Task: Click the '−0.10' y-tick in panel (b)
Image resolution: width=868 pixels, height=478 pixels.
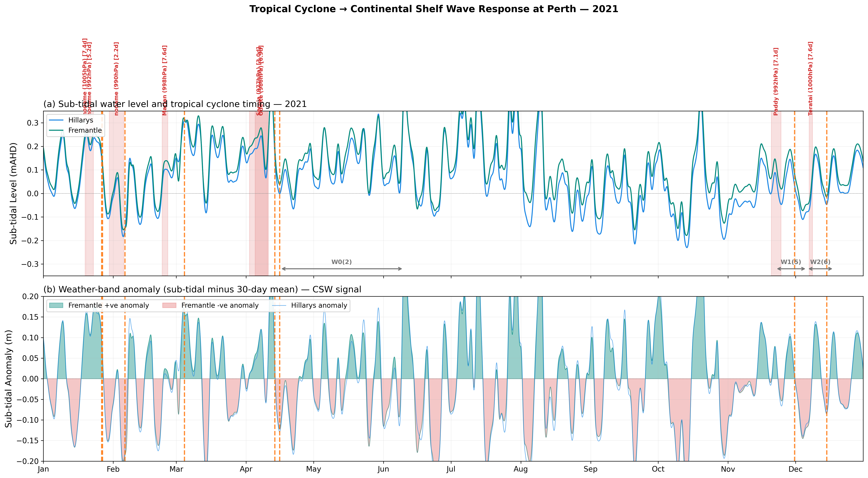Action: [28, 420]
